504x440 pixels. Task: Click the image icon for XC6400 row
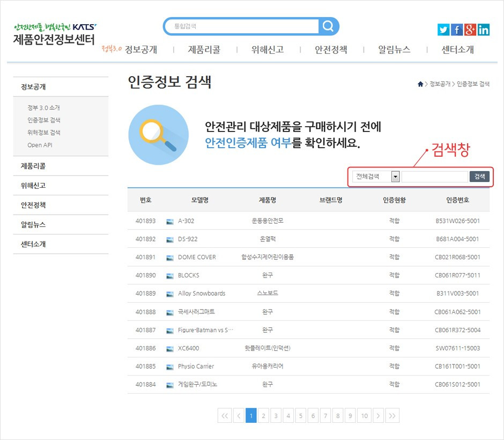pos(170,348)
